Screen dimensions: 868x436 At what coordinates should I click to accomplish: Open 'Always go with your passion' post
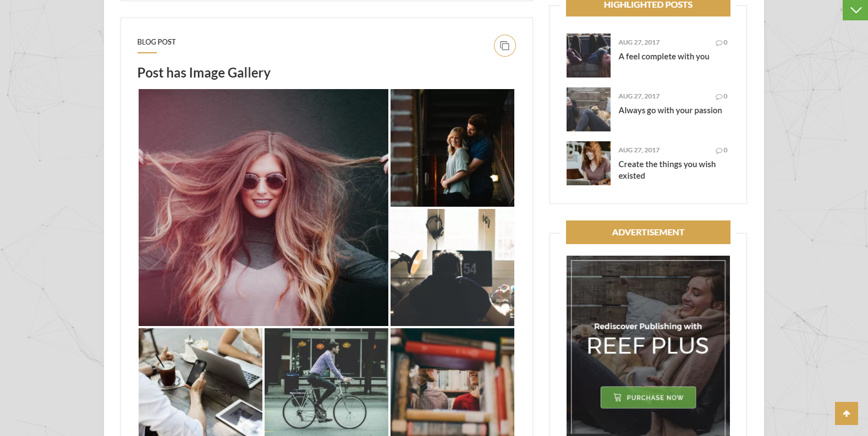669,111
